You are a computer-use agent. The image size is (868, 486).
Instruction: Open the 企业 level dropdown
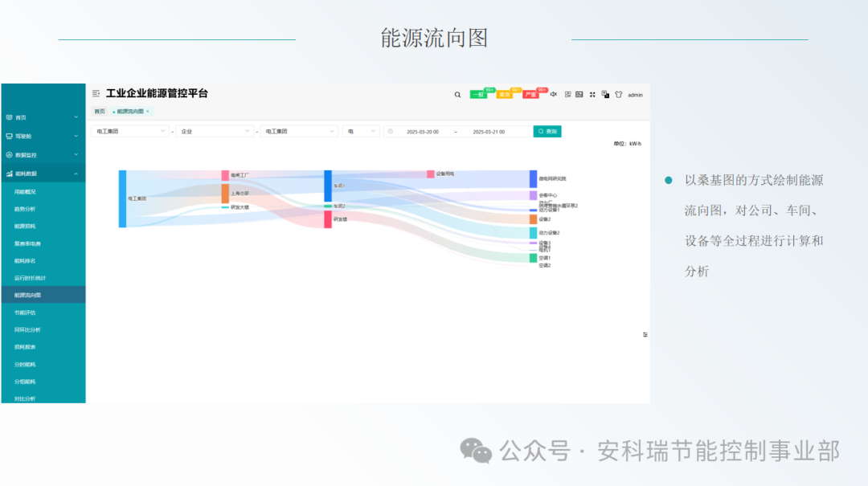215,132
